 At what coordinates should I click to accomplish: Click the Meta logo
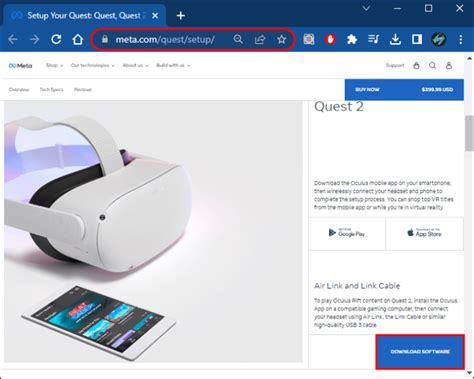pos(20,66)
